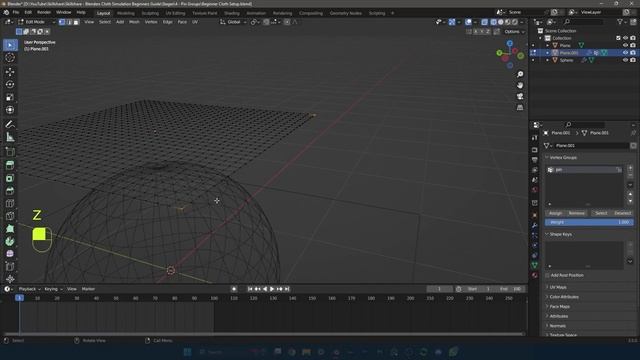Click the vertex group Select button
Screen dimensions: 640x360
coord(601,213)
